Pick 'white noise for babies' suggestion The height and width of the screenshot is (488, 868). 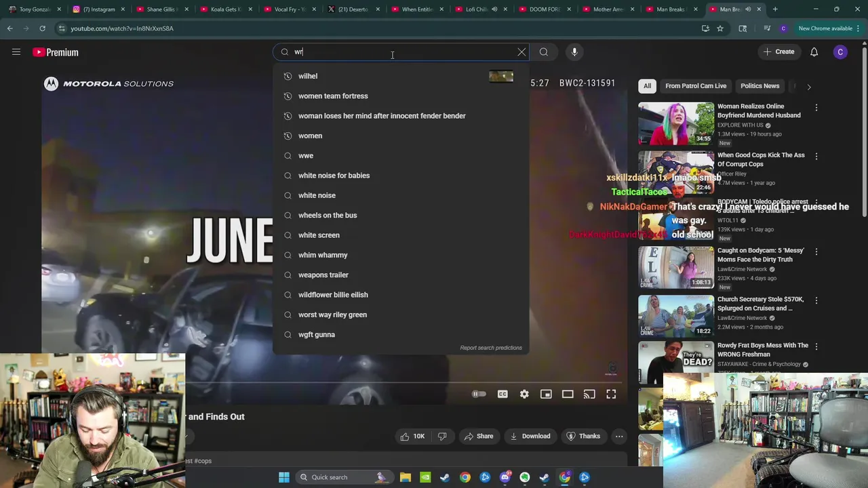pyautogui.click(x=401, y=176)
